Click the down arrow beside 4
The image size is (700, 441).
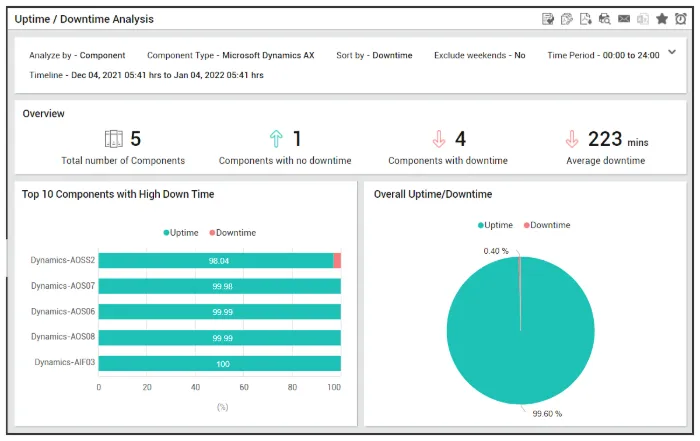coord(439,139)
